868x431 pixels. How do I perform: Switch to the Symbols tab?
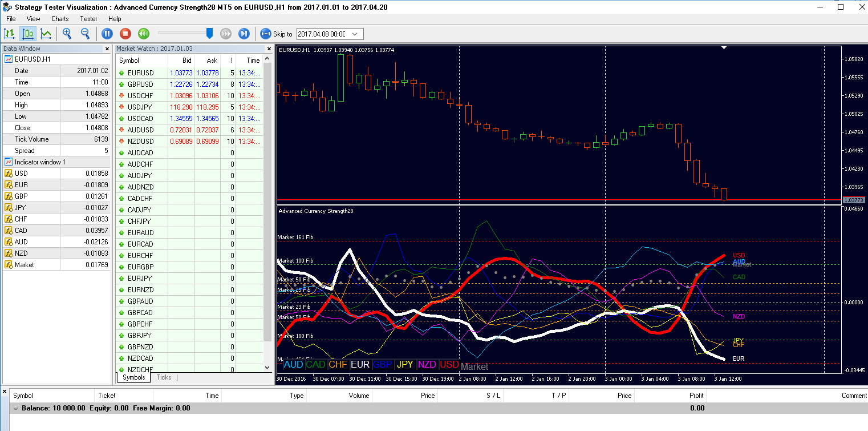[x=134, y=377]
